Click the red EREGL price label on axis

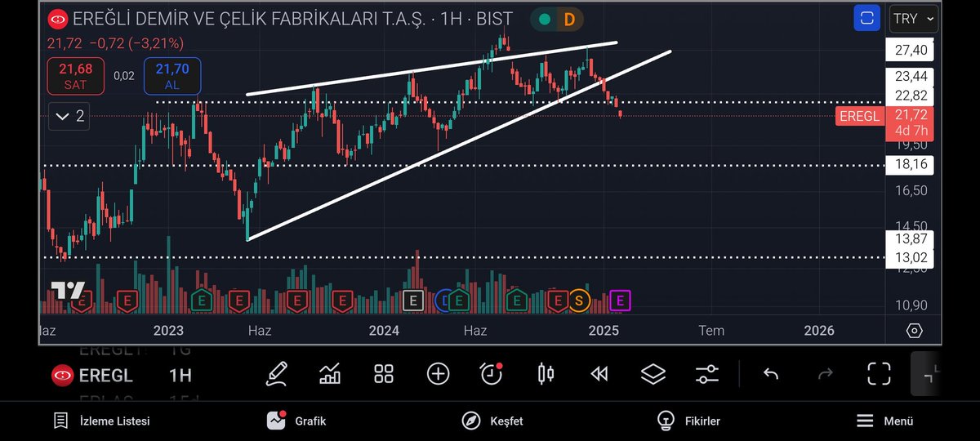pos(860,116)
